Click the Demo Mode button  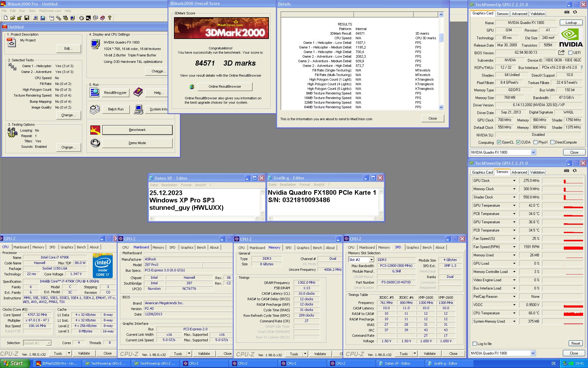pyautogui.click(x=137, y=143)
